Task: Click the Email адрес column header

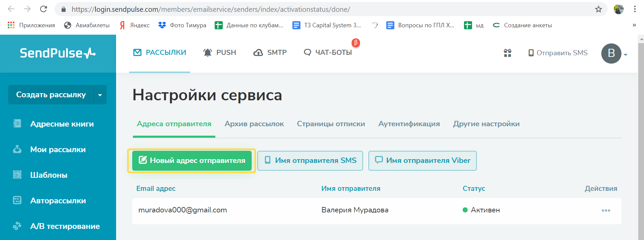Action: [156, 188]
